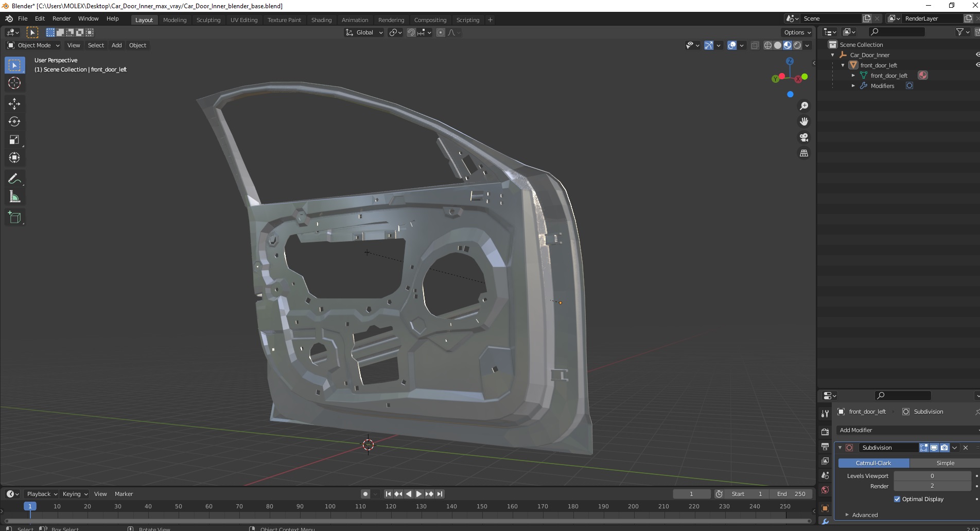Image resolution: width=980 pixels, height=531 pixels.
Task: Open the Scene properties tab
Action: click(x=825, y=475)
